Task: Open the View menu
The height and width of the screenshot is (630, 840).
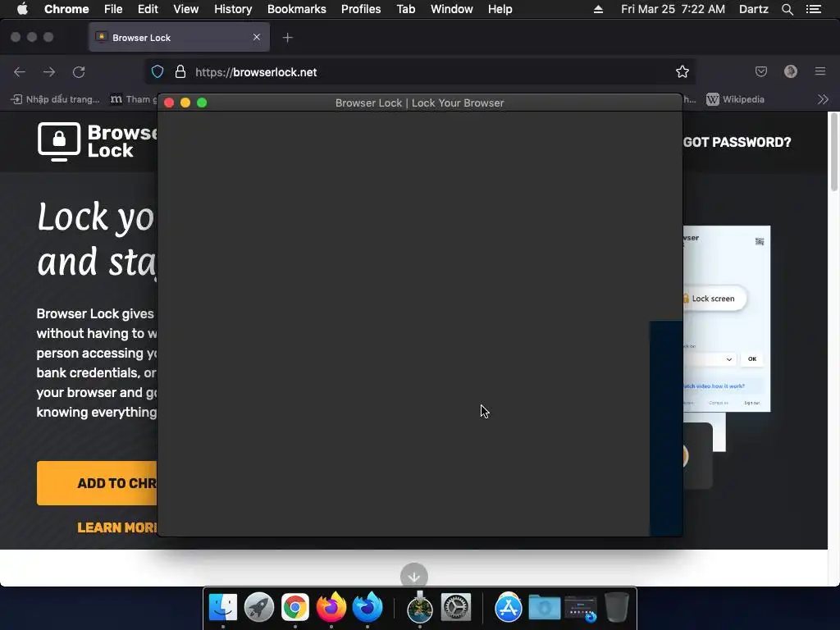Action: click(x=186, y=9)
